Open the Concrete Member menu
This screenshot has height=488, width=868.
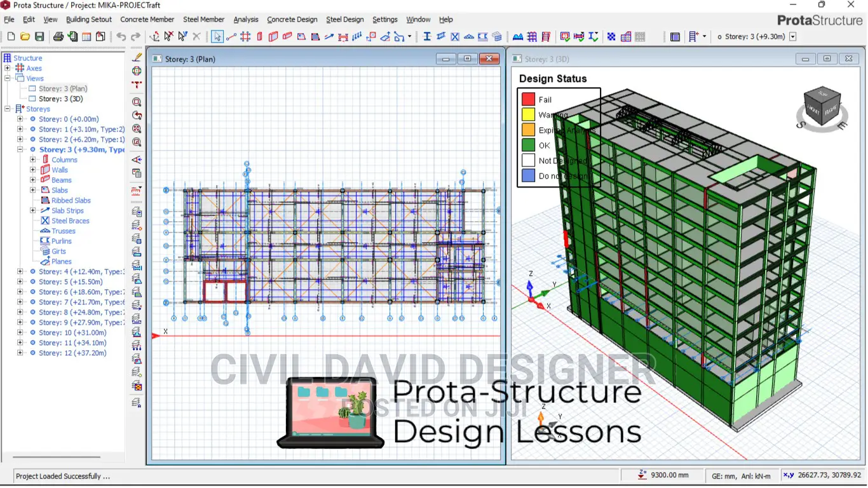147,20
